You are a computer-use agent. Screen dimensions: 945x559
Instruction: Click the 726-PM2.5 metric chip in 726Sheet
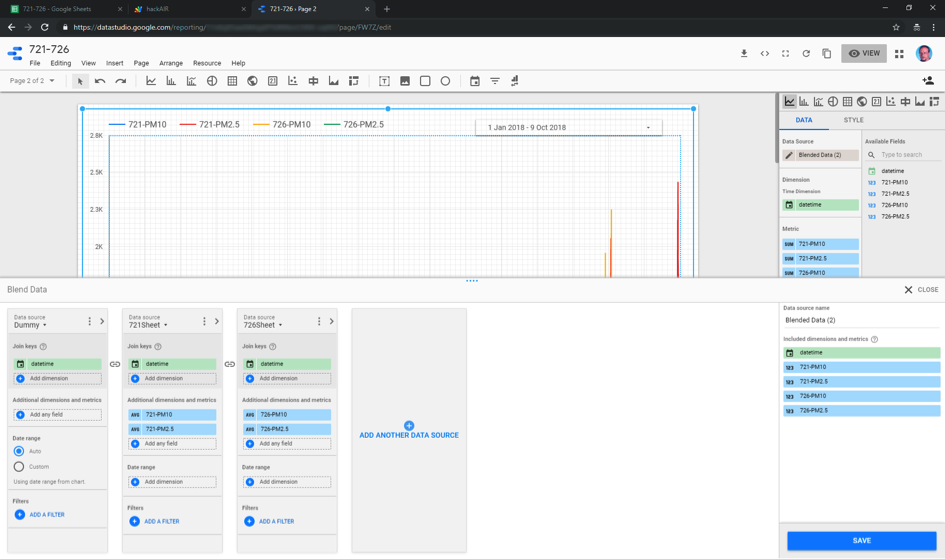pyautogui.click(x=287, y=429)
